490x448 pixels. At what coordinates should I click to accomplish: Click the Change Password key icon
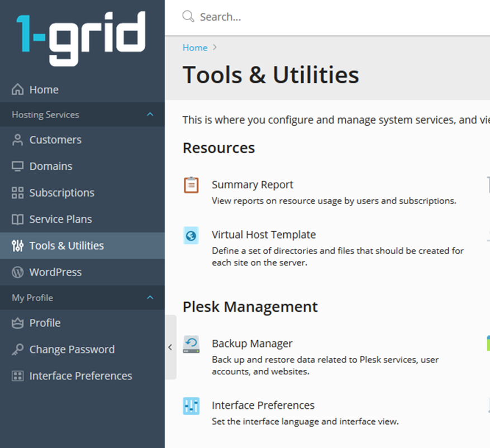click(x=17, y=349)
